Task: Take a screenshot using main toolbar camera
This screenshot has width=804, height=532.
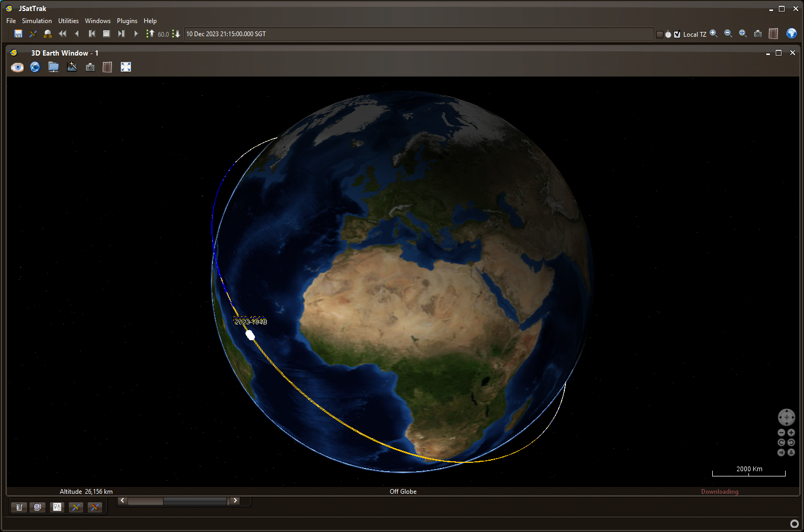Action: coord(758,34)
